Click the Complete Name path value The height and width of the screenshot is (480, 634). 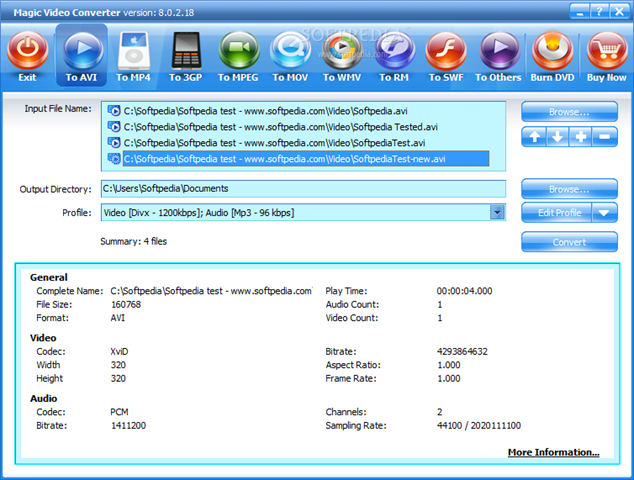pyautogui.click(x=211, y=291)
